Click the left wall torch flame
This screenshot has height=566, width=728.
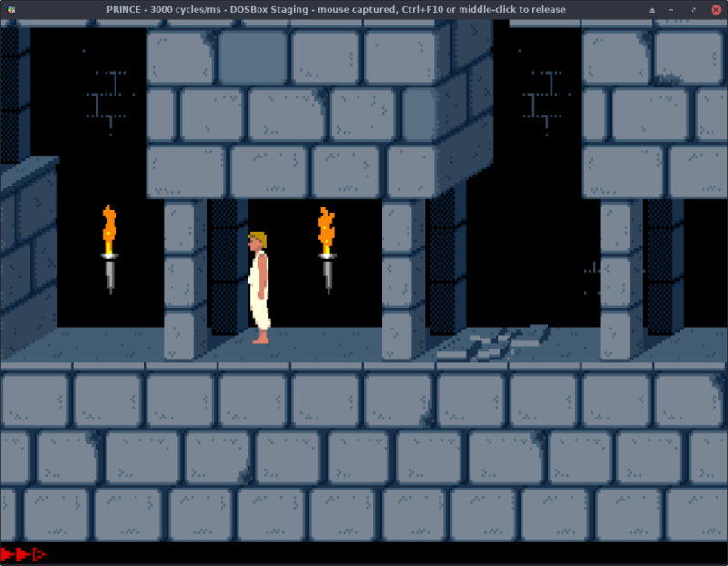pyautogui.click(x=109, y=229)
